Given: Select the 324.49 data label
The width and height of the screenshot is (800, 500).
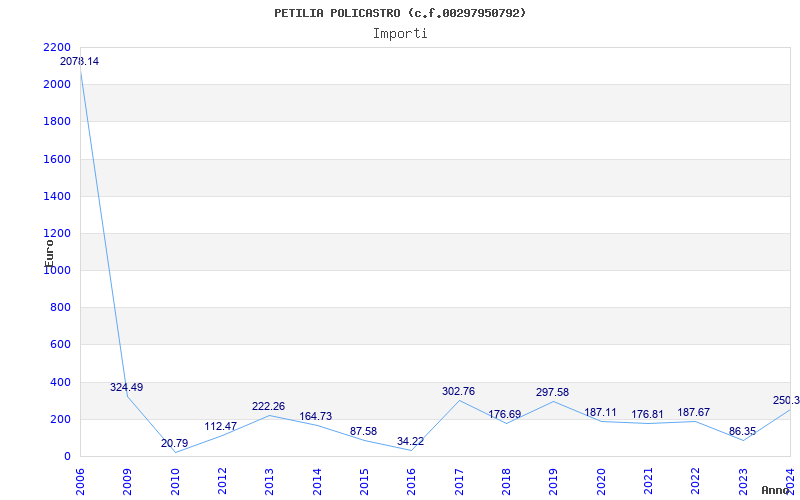Looking at the screenshot, I should (x=127, y=387).
